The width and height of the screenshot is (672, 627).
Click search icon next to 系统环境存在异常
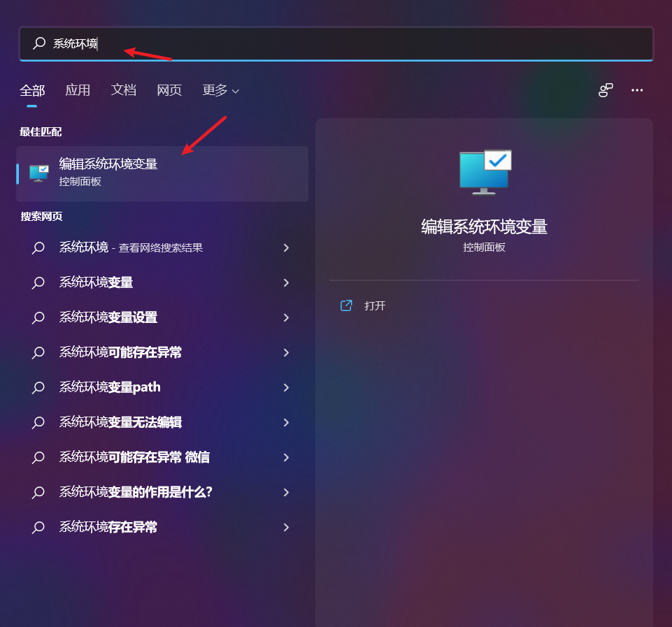[x=38, y=527]
